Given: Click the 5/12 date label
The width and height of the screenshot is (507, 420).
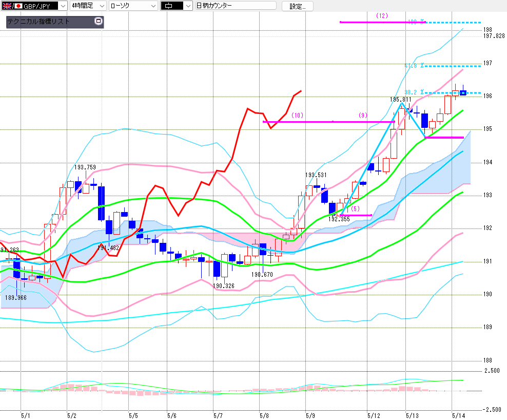Looking at the screenshot, I should pos(374,416).
